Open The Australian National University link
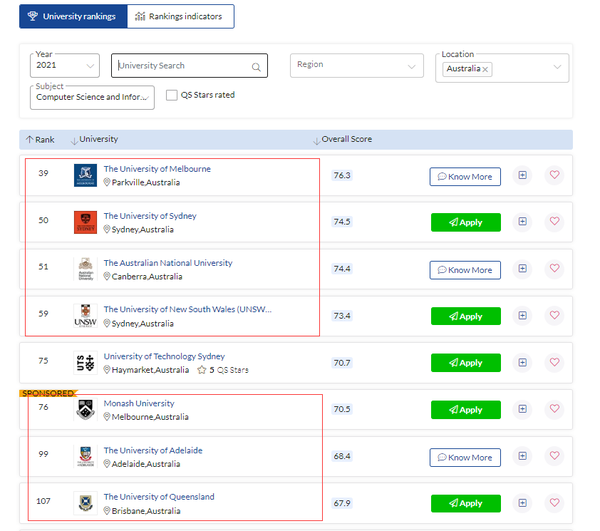This screenshot has height=531, width=600. [168, 263]
